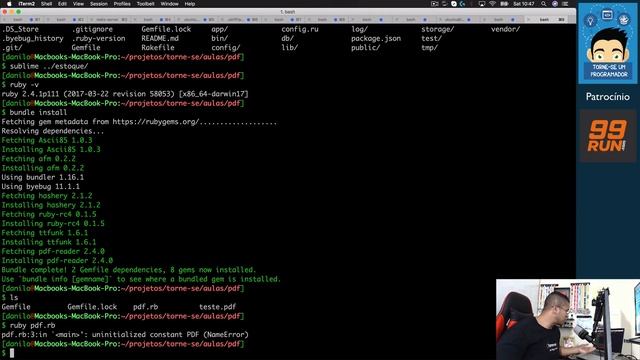Click the README.md file name
Image resolution: width=640 pixels, height=360 pixels.
pos(160,38)
